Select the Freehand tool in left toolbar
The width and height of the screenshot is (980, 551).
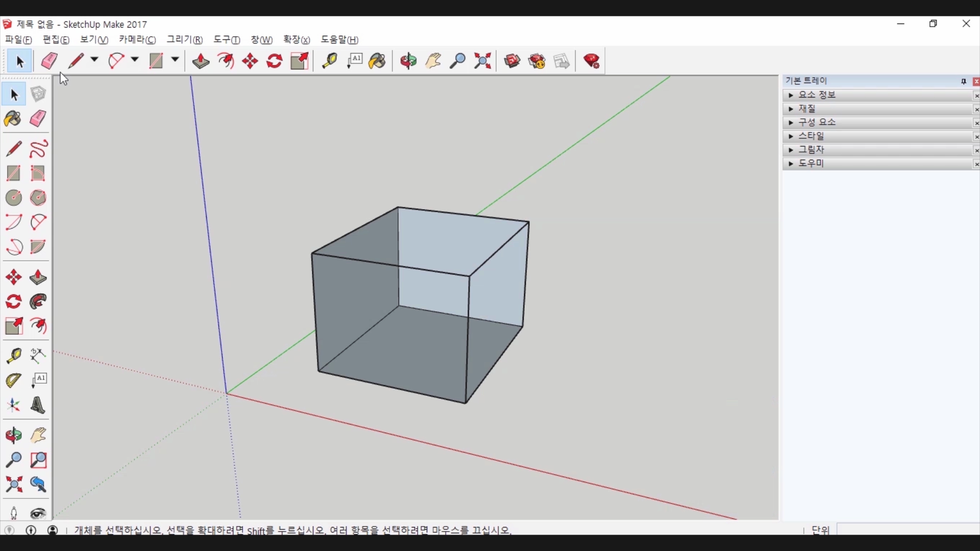pyautogui.click(x=38, y=149)
